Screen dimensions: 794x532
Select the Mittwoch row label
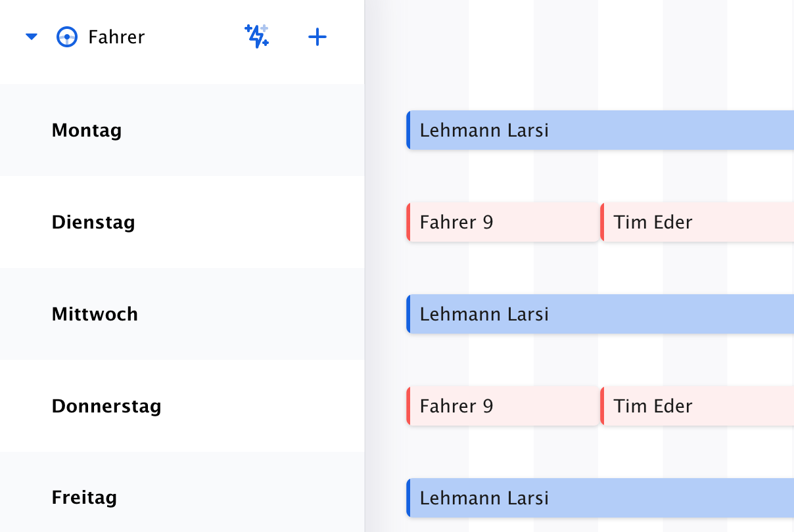(95, 314)
